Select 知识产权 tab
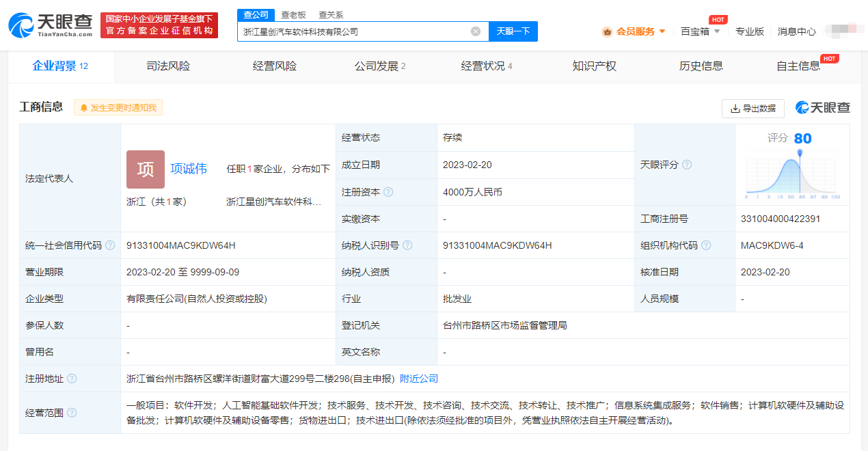868x451 pixels. [595, 66]
